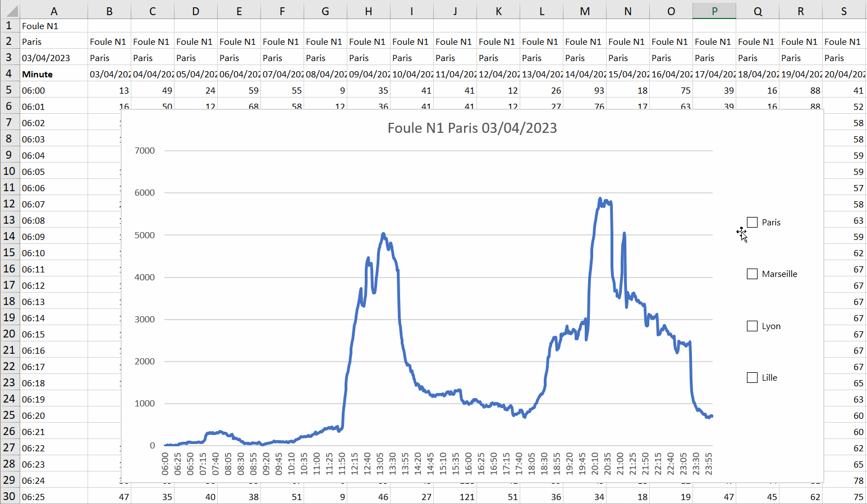The width and height of the screenshot is (867, 504).
Task: Click cell S13 with value 63
Action: pyautogui.click(x=845, y=220)
